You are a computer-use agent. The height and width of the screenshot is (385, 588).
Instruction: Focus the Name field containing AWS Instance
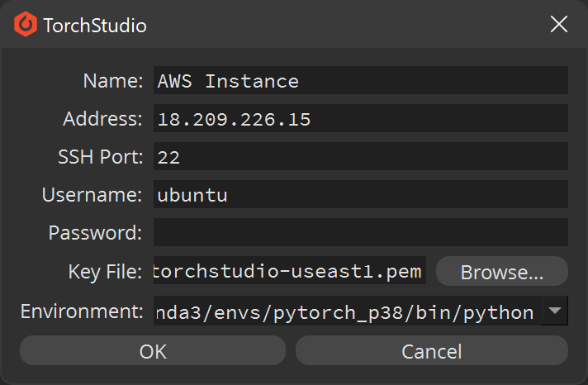click(361, 80)
